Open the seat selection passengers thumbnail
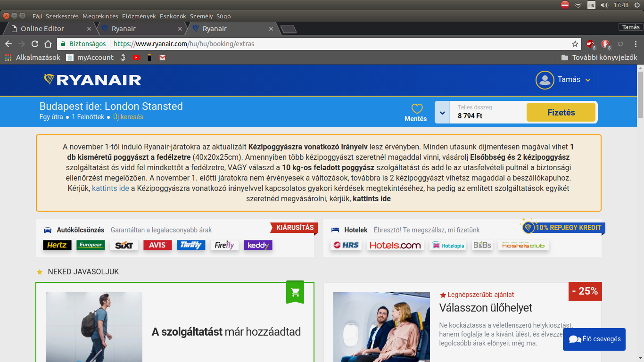Image resolution: width=644 pixels, height=362 pixels. coord(381,327)
